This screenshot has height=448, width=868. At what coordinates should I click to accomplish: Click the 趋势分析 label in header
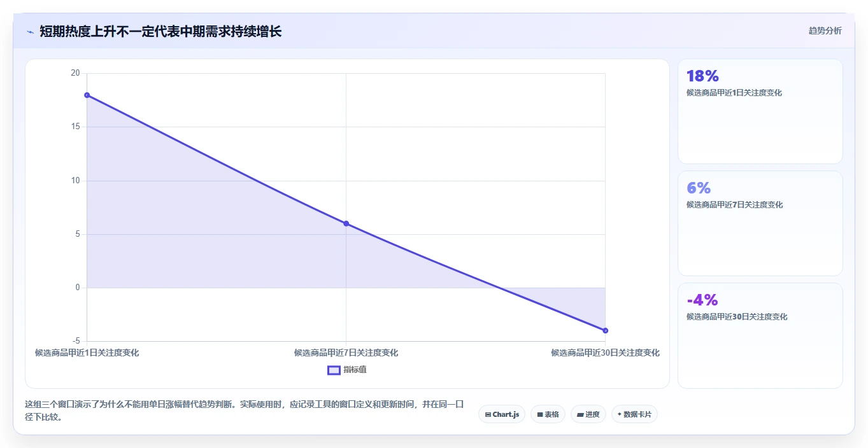click(x=825, y=31)
